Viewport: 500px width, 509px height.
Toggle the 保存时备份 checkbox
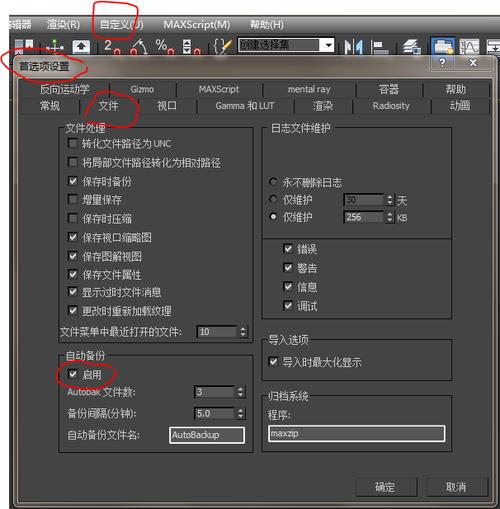pyautogui.click(x=72, y=181)
